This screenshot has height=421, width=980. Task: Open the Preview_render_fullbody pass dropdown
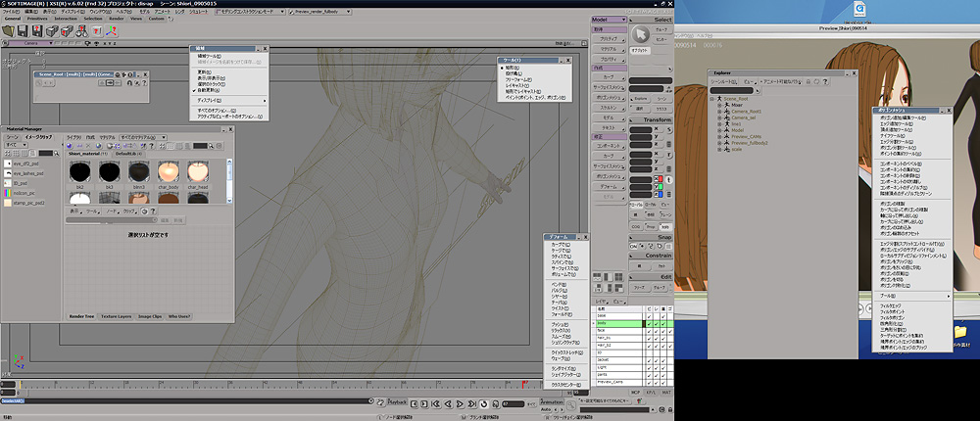pyautogui.click(x=318, y=12)
